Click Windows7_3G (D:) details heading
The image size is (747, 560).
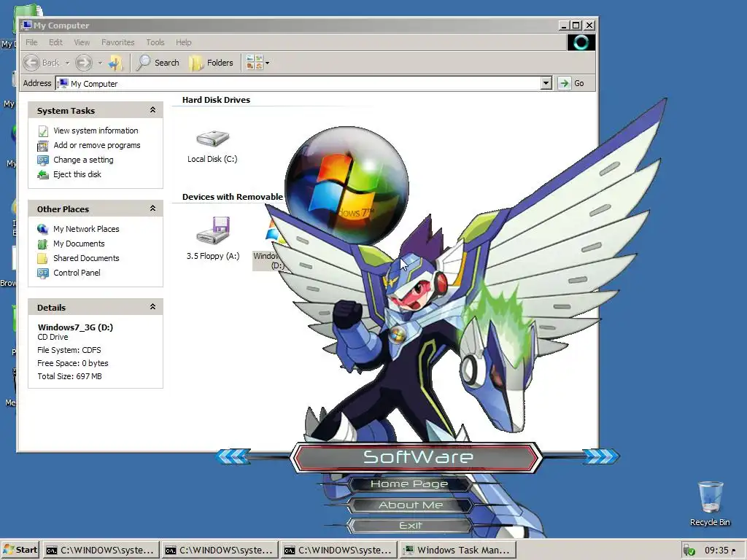coord(75,327)
